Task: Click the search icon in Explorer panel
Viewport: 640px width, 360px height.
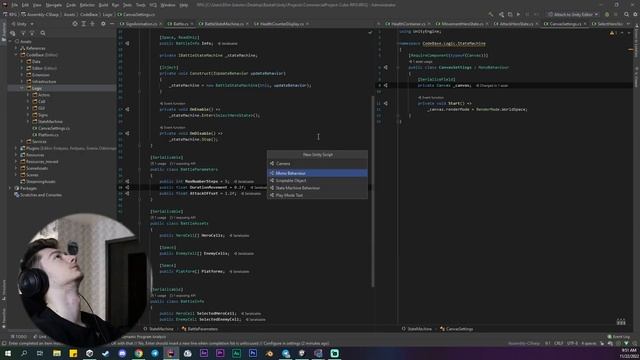Action: [x=43, y=33]
